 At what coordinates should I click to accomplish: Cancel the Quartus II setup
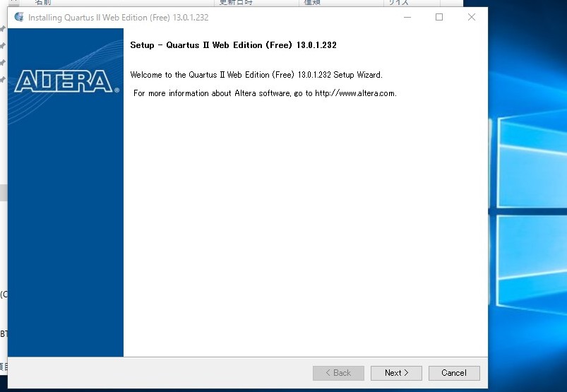pyautogui.click(x=454, y=373)
